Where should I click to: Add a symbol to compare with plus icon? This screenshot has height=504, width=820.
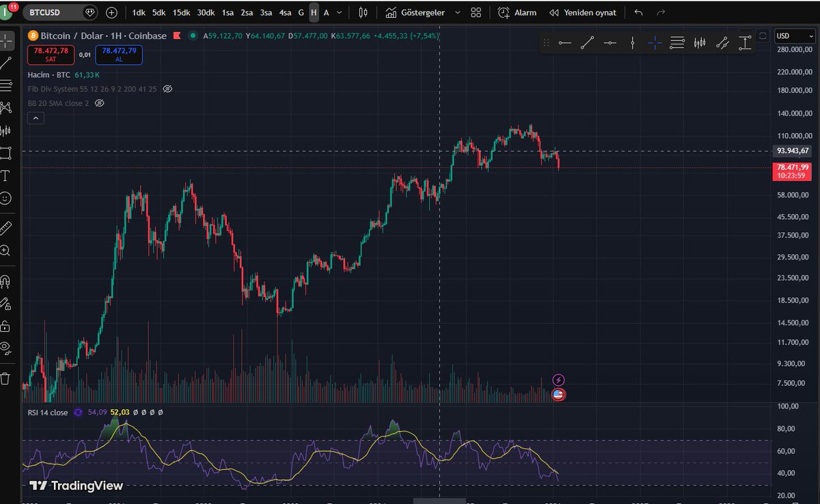(x=111, y=12)
